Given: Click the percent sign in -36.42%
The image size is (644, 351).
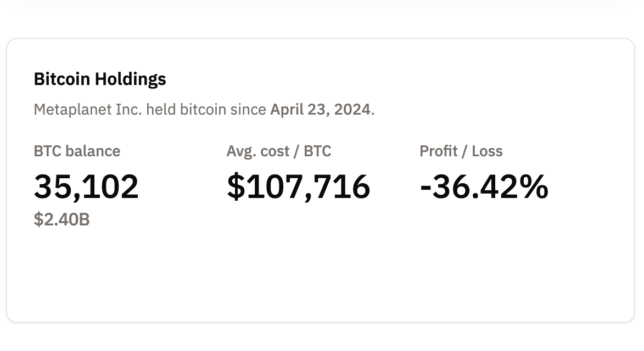Looking at the screenshot, I should click(x=534, y=186).
